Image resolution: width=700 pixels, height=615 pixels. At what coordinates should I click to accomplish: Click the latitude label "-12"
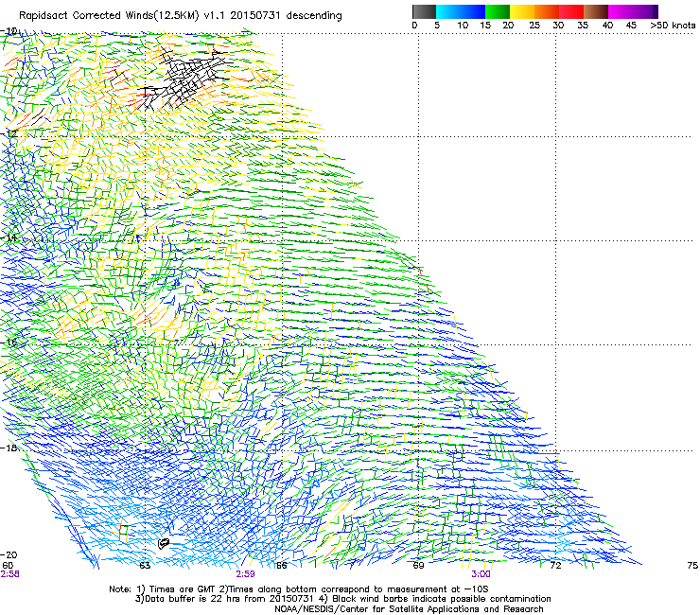point(9,133)
